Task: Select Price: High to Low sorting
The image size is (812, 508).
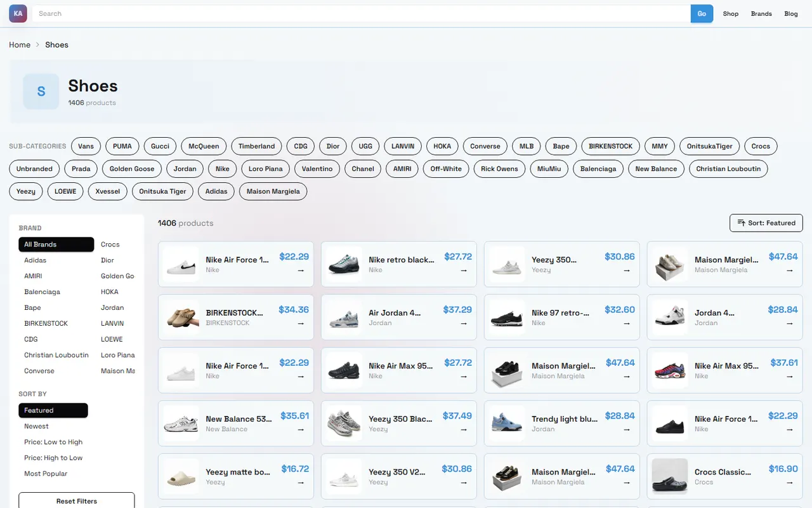Action: 53,458
